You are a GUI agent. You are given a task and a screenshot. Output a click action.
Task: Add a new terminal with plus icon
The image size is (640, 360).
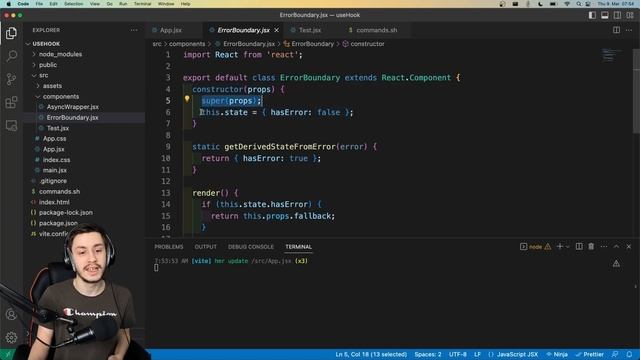pos(560,247)
